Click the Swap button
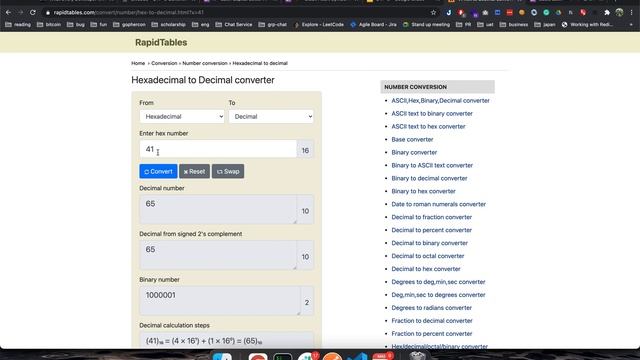The width and height of the screenshot is (640, 360). (x=228, y=171)
